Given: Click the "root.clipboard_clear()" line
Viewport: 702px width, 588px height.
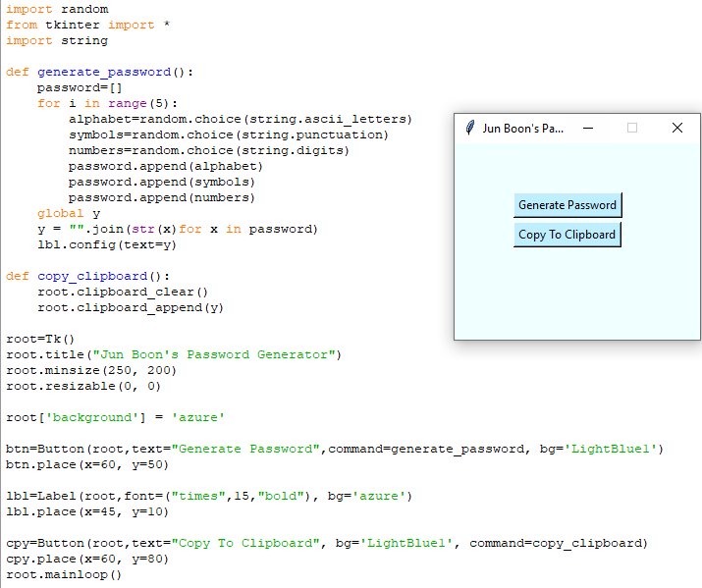Looking at the screenshot, I should (123, 292).
